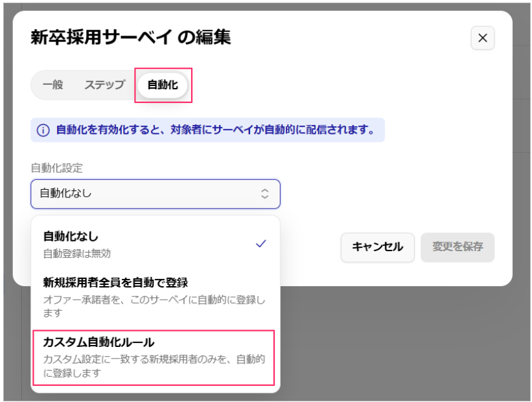
Task: Select 新規採用者全員を自動で登録 option
Action: click(156, 297)
